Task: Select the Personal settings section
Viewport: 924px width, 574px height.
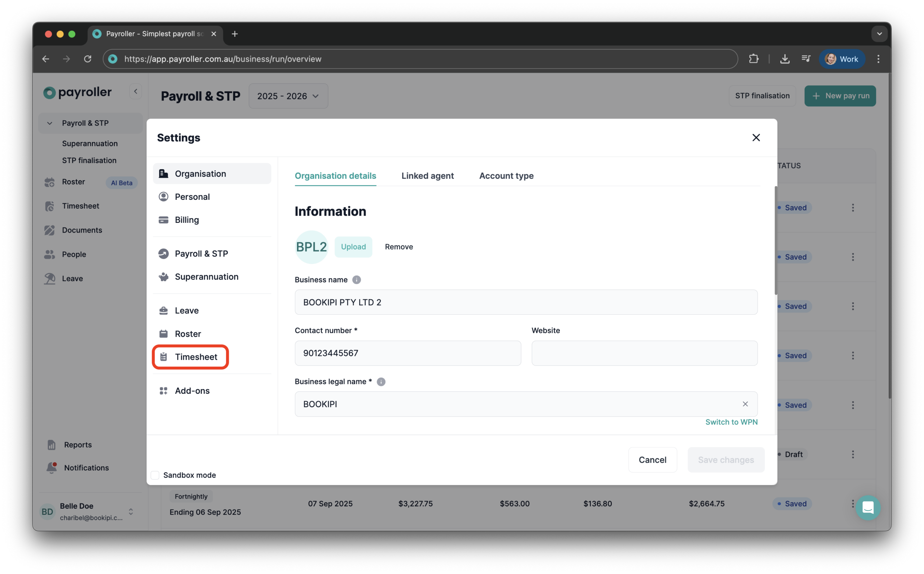Action: click(192, 196)
